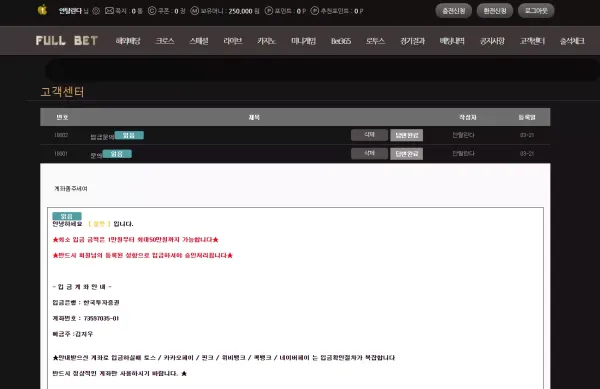Open the 충전신청 deposit request button
This screenshot has width=600, height=389.
(x=453, y=11)
